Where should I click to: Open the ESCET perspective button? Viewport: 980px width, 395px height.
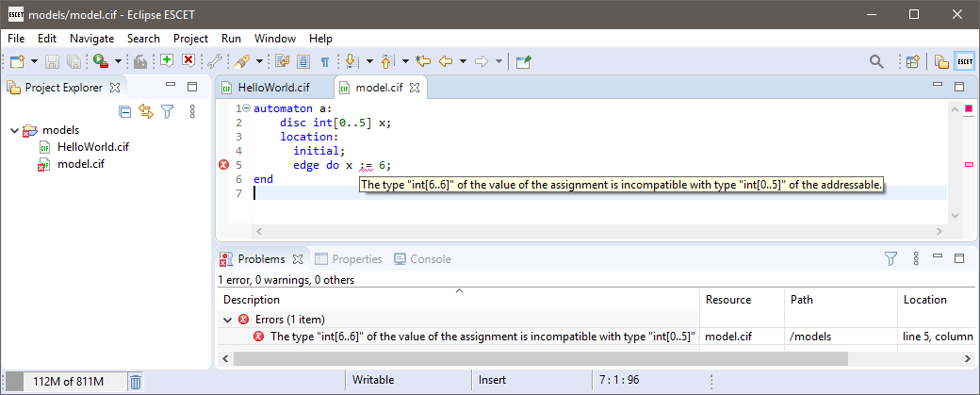coord(964,61)
